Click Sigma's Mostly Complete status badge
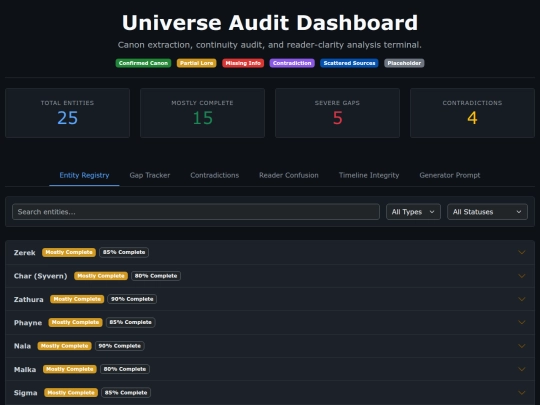The image size is (540, 405). (71, 393)
